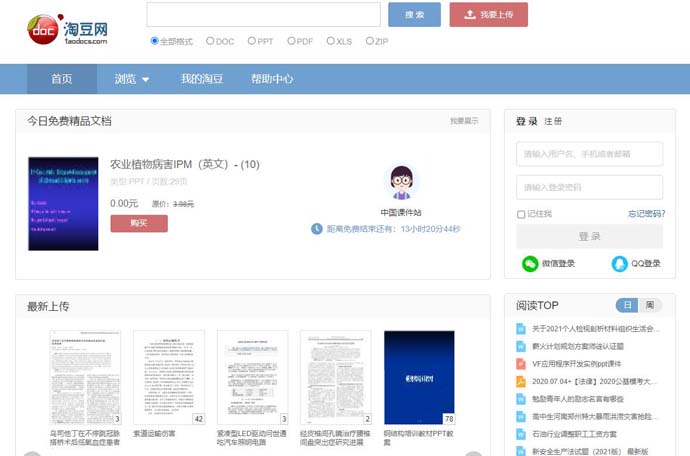Viewport: 690px width, 456px height.
Task: Click the 中国课件站 avatar icon
Action: pos(401,184)
